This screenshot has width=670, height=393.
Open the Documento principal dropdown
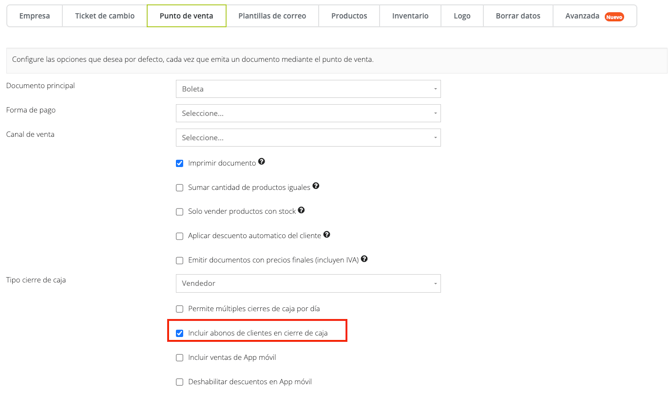click(308, 89)
